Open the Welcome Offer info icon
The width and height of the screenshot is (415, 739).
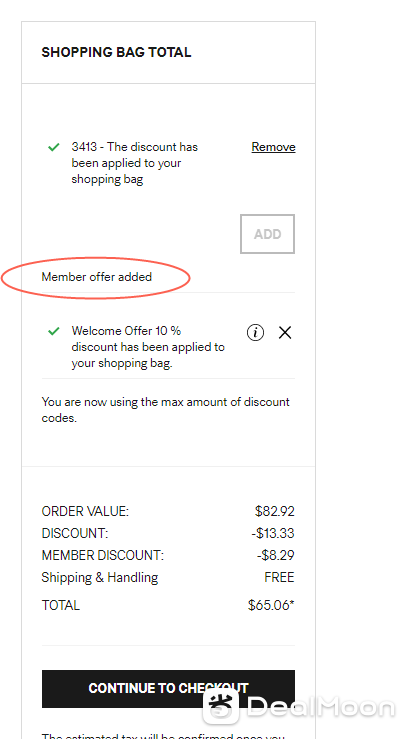[x=255, y=333]
